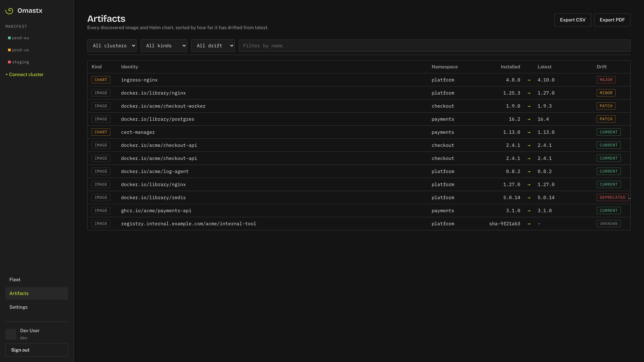This screenshot has height=362, width=644.
Task: Click the IMAGE badge for postgres
Action: (101, 119)
